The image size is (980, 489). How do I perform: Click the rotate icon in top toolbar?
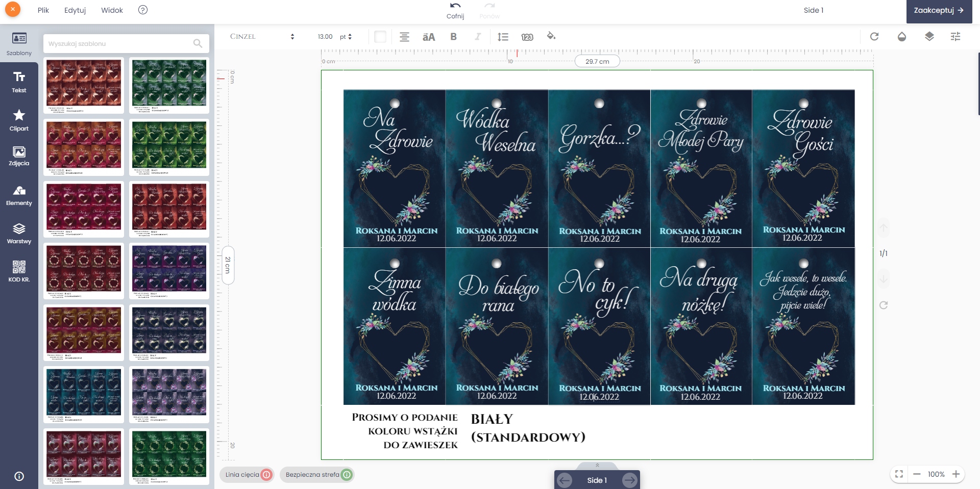[874, 36]
